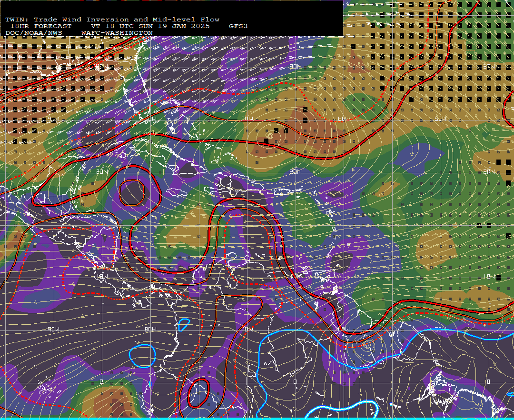Click the 'TWIN: Trade Wind Inversion and Mid-level Flow' title
This screenshot has height=420, width=514.
[x=112, y=20]
